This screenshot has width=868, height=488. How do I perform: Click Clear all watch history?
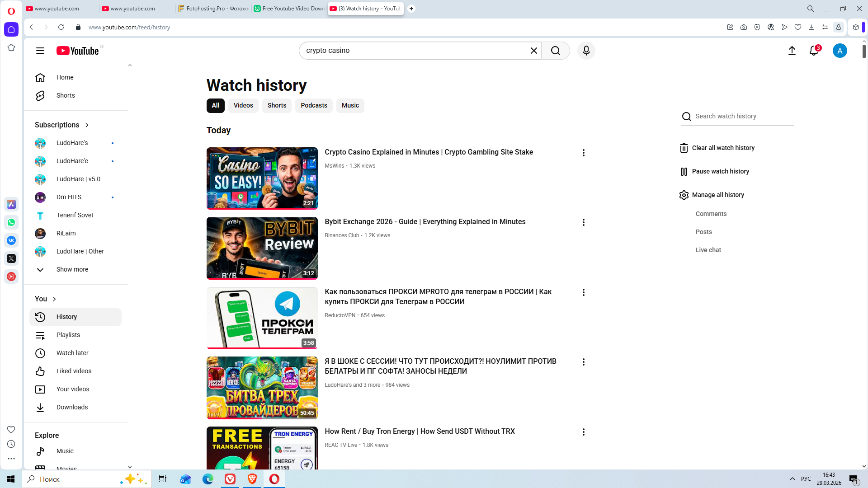722,148
